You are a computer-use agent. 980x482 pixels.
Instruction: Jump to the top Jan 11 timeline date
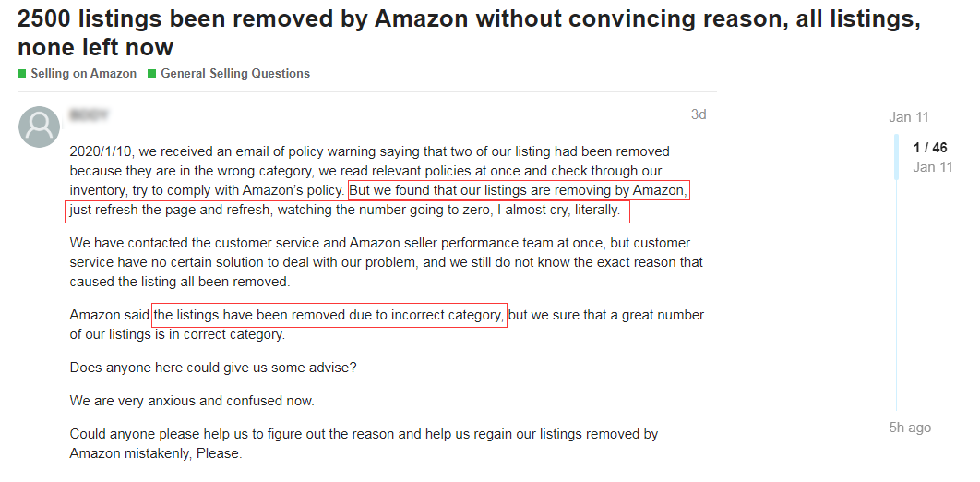[908, 117]
